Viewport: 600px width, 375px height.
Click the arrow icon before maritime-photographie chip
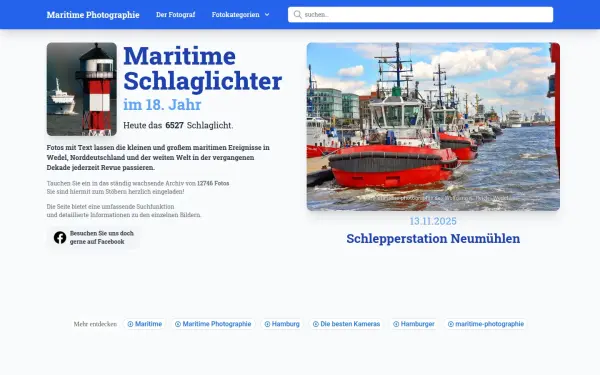(x=451, y=324)
